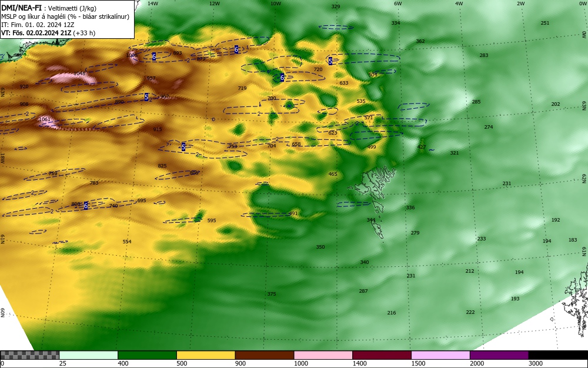Click the map value '193'
Image resolution: width=588 pixels, height=368 pixels.
(515, 299)
